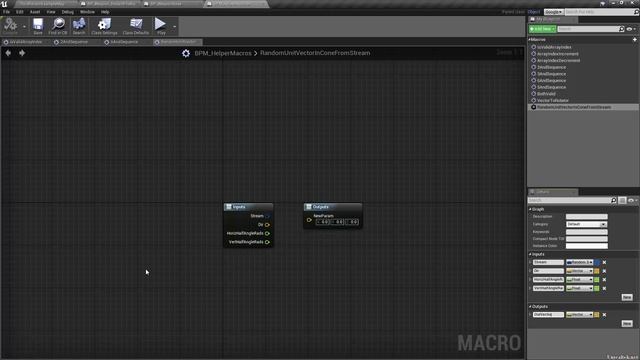Click the BPM_HelperMacros breadcrumb link
The height and width of the screenshot is (360, 640).
click(223, 53)
